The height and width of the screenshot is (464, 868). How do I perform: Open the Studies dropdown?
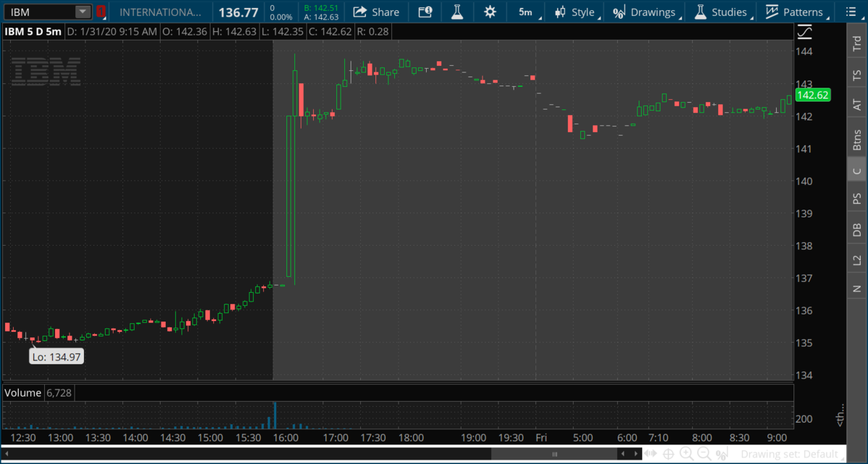pyautogui.click(x=721, y=12)
